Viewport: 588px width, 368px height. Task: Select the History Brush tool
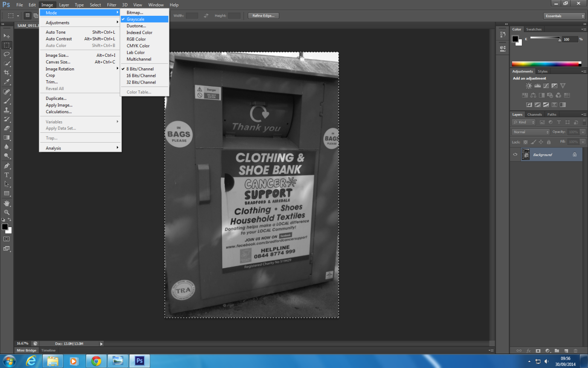point(7,119)
